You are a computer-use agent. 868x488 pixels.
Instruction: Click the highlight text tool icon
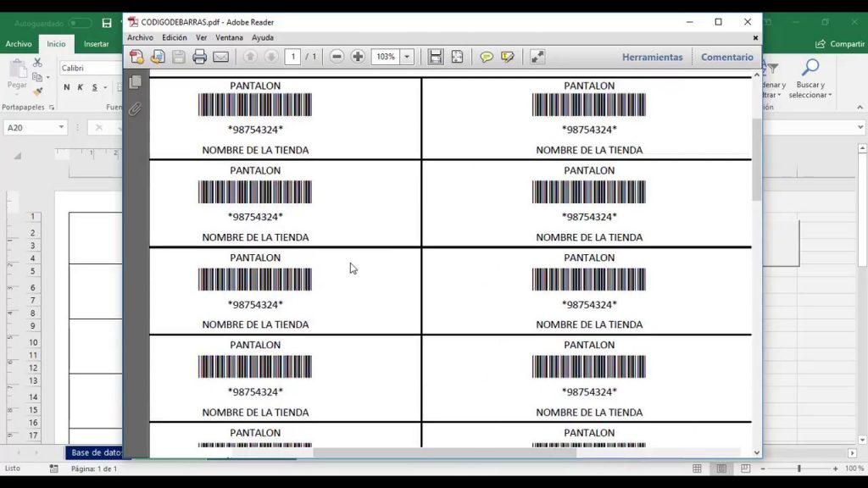508,57
